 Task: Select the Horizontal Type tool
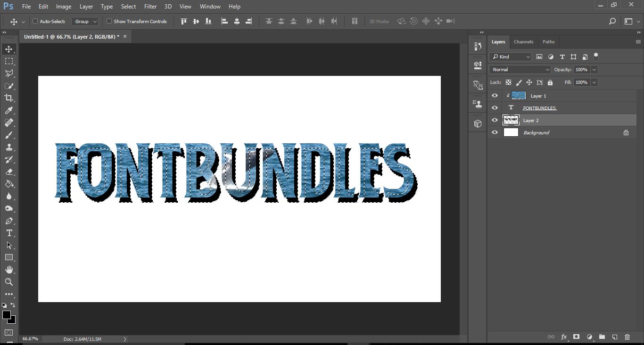point(9,233)
